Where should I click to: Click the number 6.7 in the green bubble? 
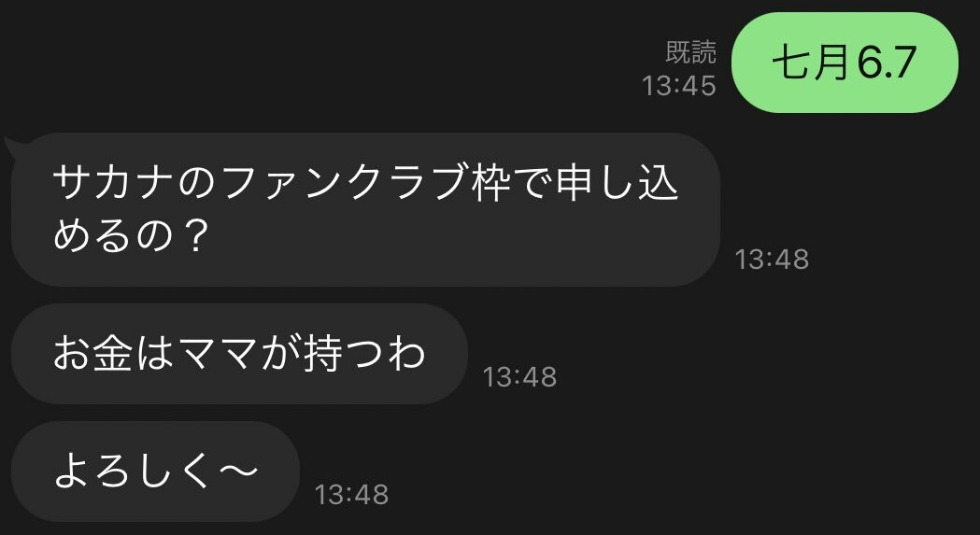pyautogui.click(x=887, y=63)
